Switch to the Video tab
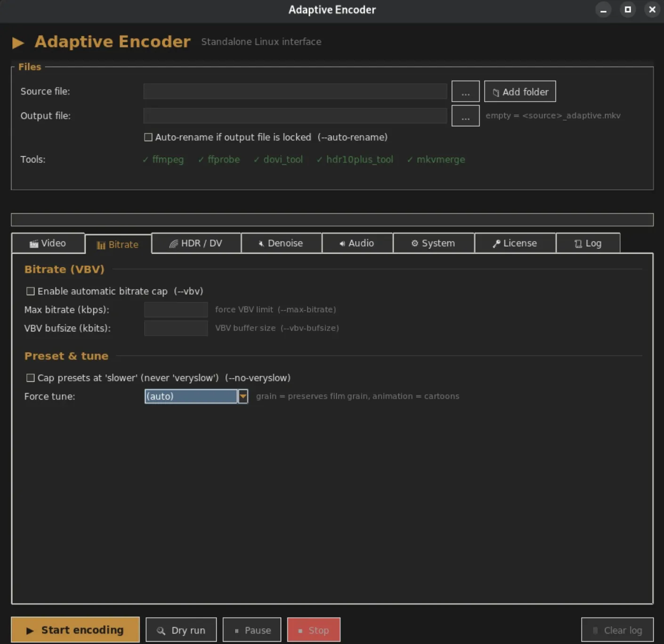This screenshot has height=644, width=664. click(x=48, y=243)
